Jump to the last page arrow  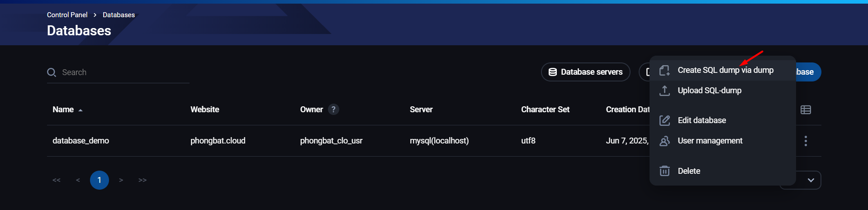142,180
